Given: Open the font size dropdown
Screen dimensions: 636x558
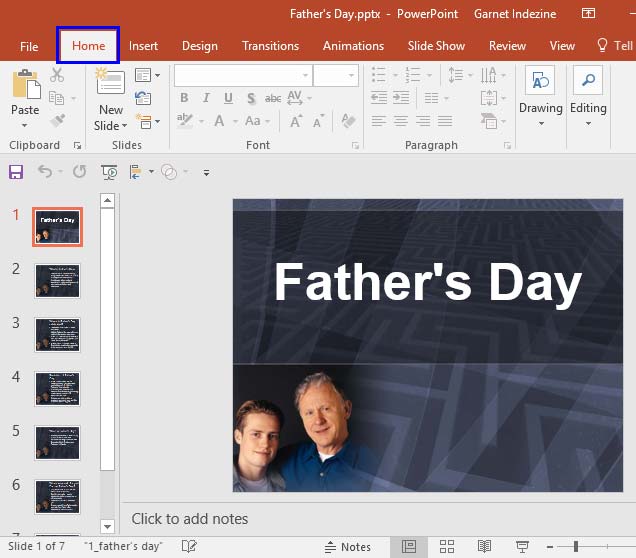Looking at the screenshot, I should pos(351,75).
